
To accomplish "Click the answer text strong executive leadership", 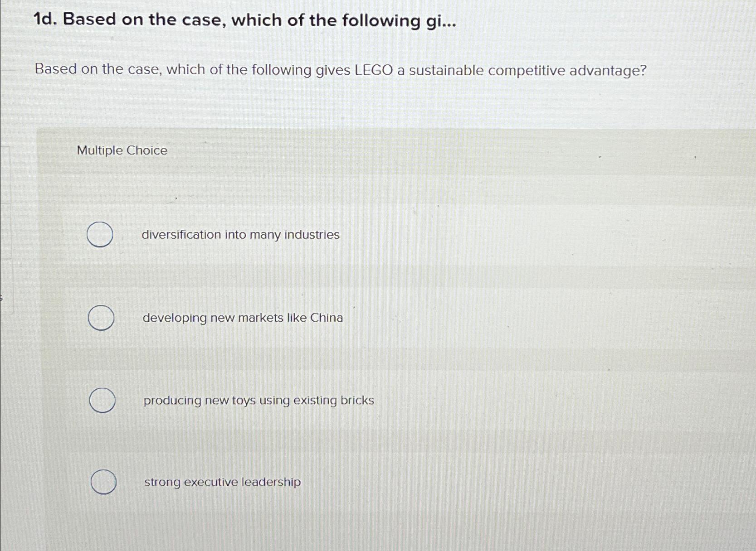I will [x=221, y=483].
